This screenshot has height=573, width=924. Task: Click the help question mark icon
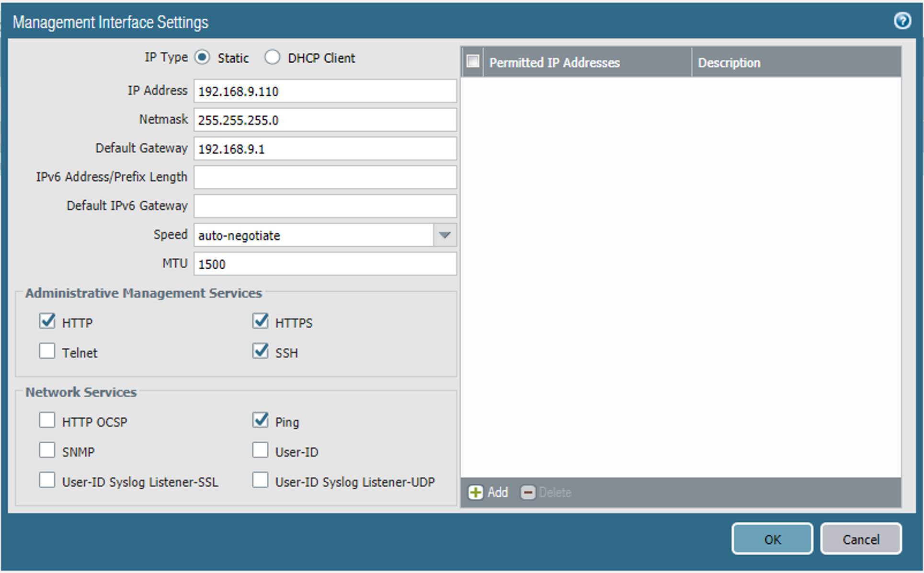903,21
